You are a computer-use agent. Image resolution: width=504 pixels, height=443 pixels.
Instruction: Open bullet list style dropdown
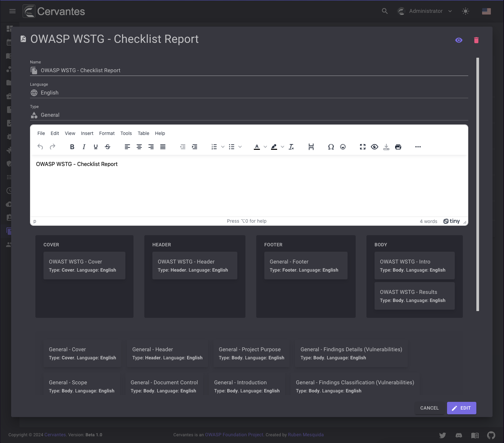tap(240, 147)
